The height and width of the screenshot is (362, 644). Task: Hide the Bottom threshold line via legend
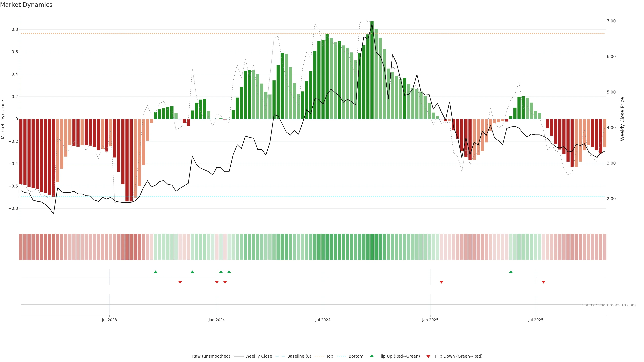tap(356, 356)
